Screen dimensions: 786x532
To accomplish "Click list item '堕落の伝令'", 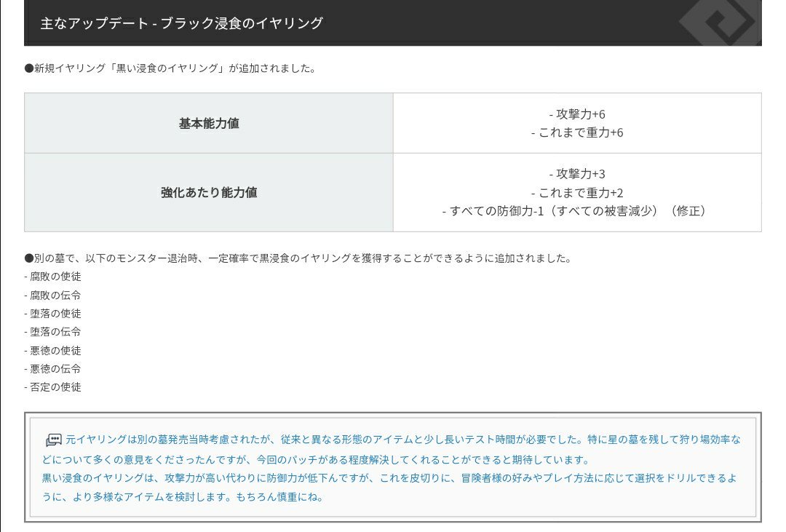I will tap(52, 332).
